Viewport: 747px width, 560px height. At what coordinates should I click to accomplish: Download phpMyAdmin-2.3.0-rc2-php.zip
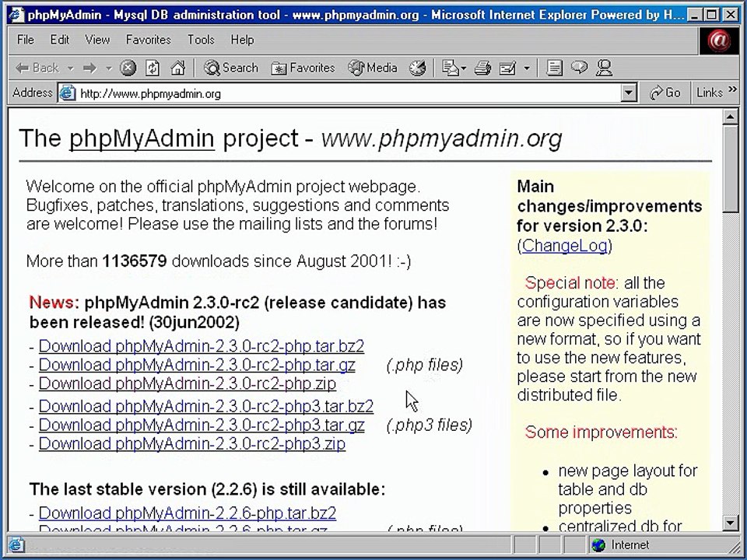click(188, 383)
